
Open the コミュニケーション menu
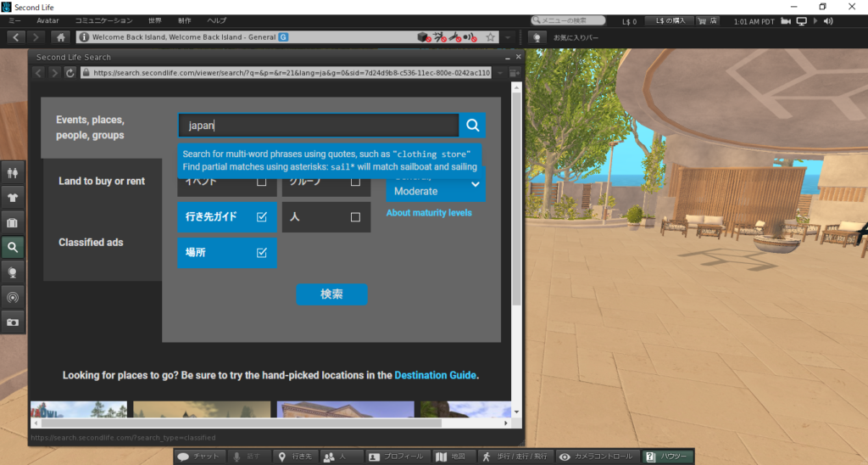[103, 20]
